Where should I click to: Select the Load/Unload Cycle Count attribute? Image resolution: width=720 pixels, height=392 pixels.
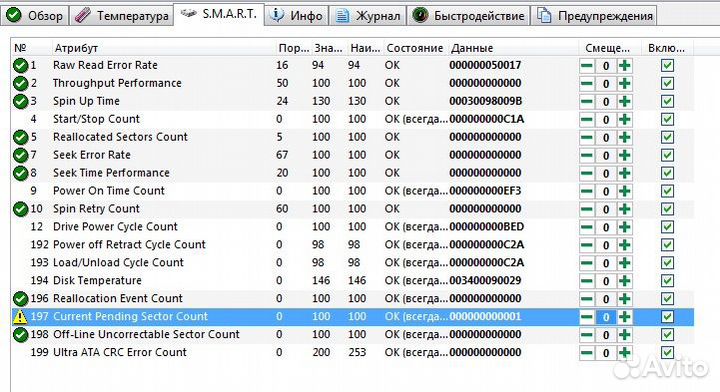(352, 263)
